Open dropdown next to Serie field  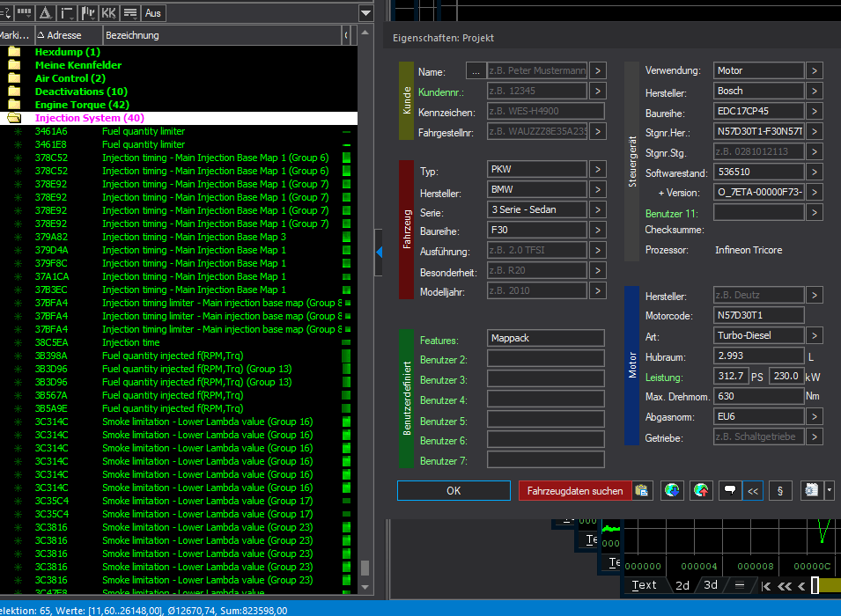[597, 210]
